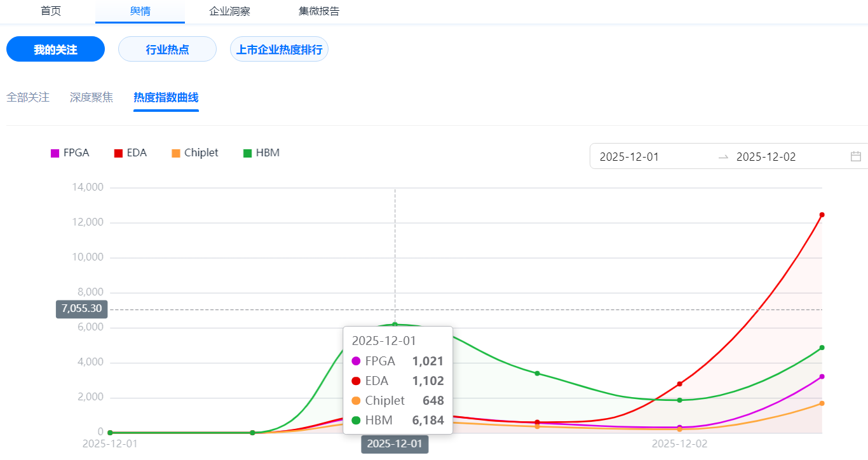Image resolution: width=868 pixels, height=460 pixels.
Task: Click the arrow between the two dates
Action: point(723,157)
